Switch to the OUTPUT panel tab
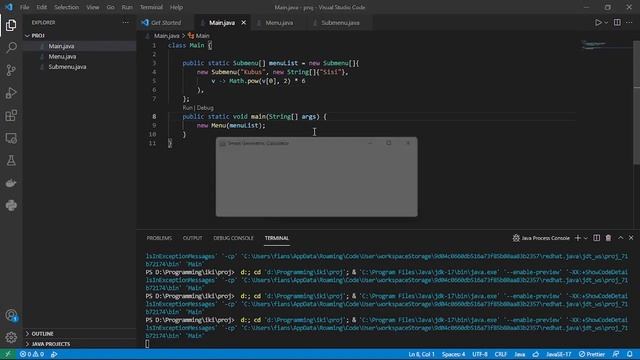 coord(192,238)
